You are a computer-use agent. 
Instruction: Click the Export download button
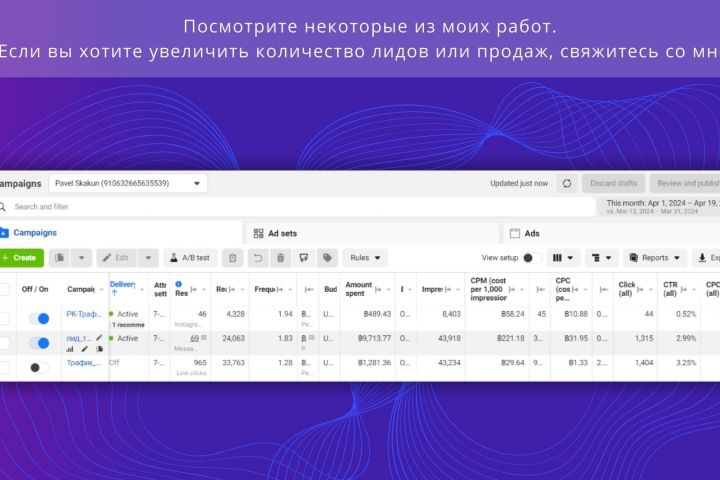(x=706, y=258)
